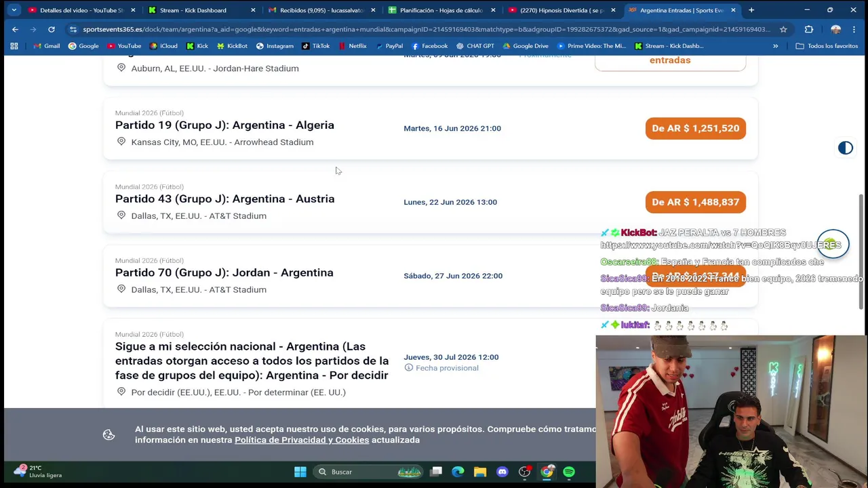Open Discord from the taskbar
Image resolution: width=868 pixels, height=488 pixels.
pyautogui.click(x=502, y=472)
